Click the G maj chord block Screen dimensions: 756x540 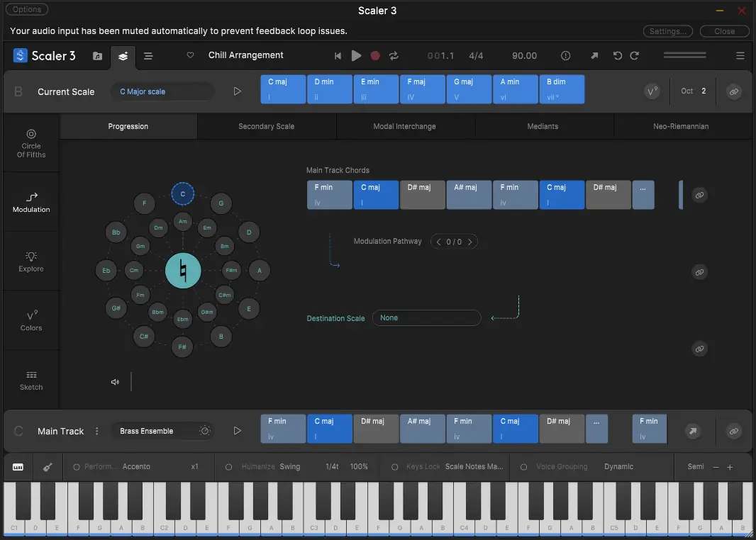[469, 89]
